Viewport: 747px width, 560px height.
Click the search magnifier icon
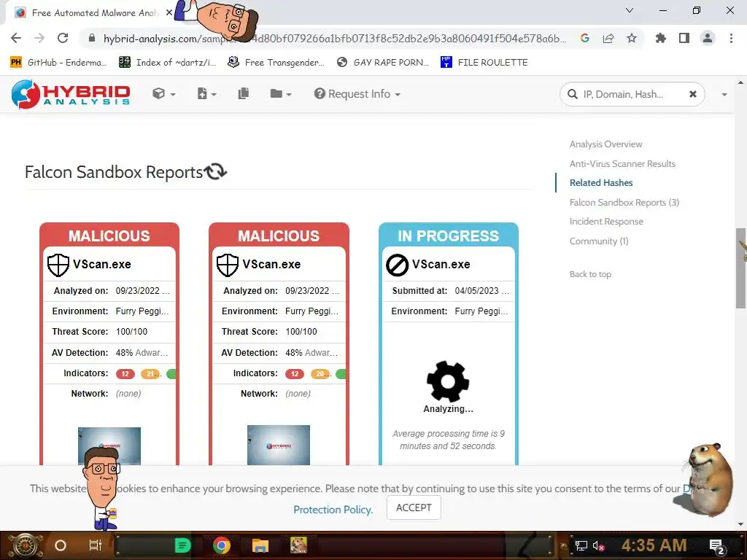click(x=572, y=94)
